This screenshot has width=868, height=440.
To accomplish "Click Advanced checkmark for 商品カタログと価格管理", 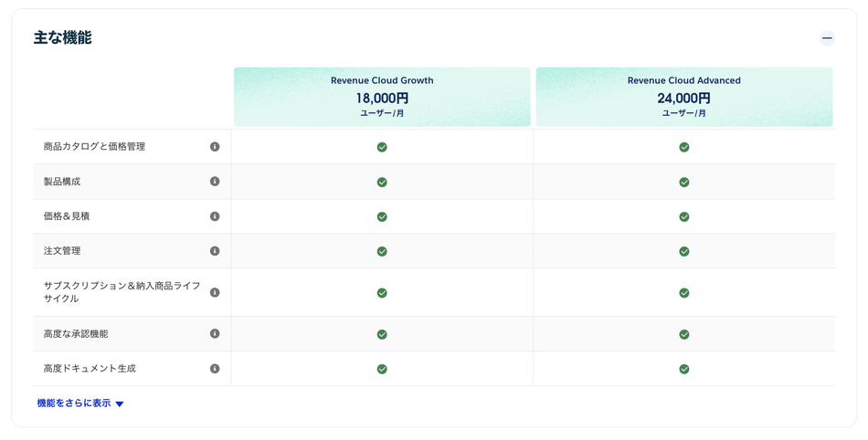I will coord(684,147).
